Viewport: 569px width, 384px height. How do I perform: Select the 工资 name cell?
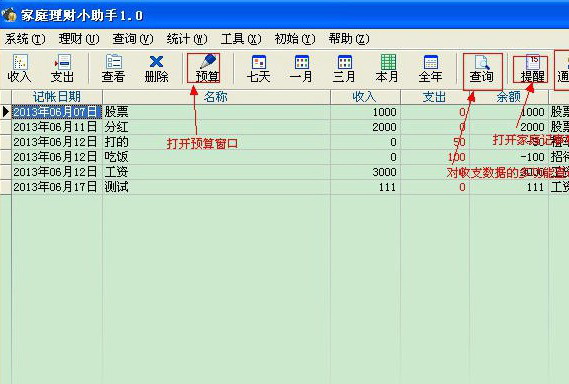216,172
